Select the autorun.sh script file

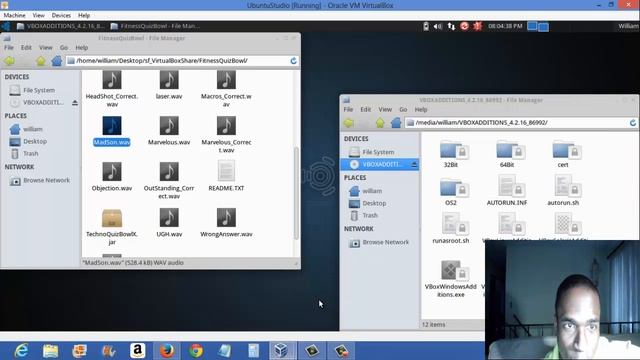(566, 187)
